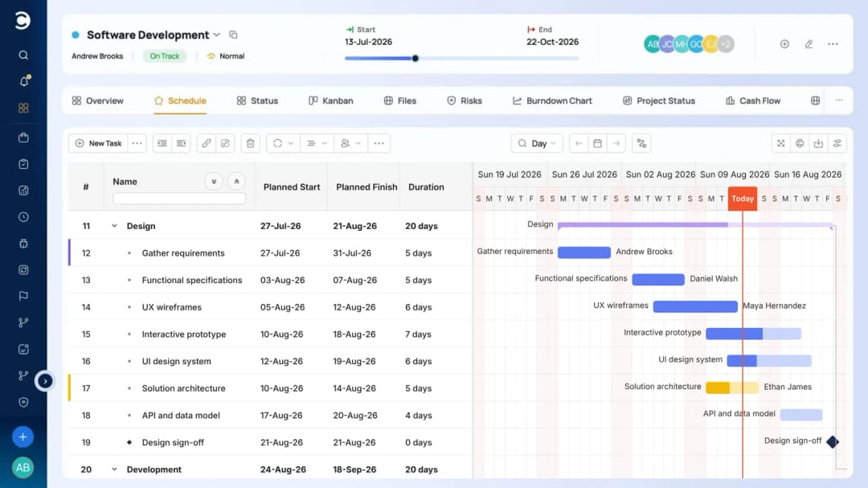Click the Today marker in timeline
Viewport: 868px width, 488px height.
pyautogui.click(x=743, y=199)
